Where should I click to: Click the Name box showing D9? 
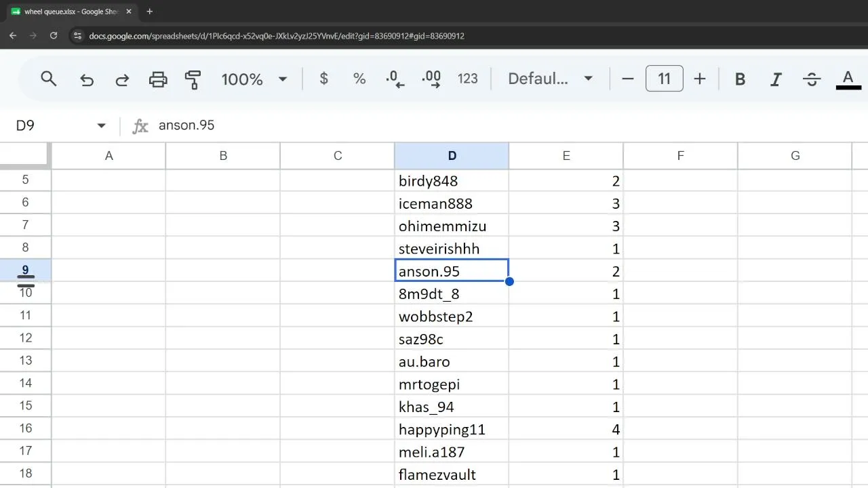(54, 125)
